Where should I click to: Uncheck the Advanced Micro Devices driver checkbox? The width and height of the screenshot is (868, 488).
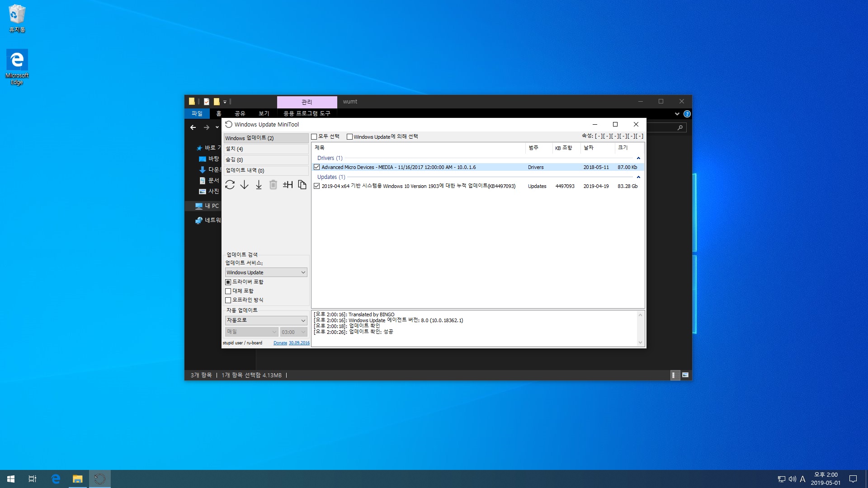pyautogui.click(x=317, y=167)
